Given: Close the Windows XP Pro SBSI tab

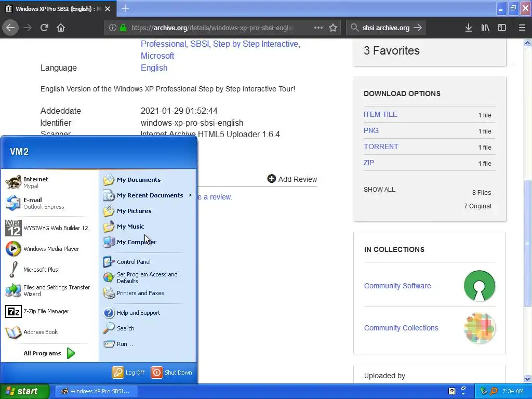Looking at the screenshot, I should click(x=108, y=9).
